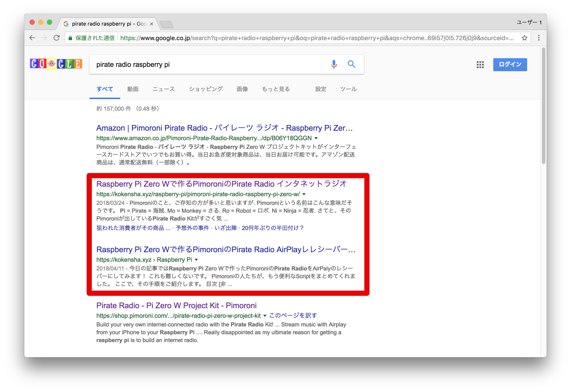This screenshot has width=571, height=392.
Task: Follow the 予想外の事件 sitelink
Action: point(192,228)
